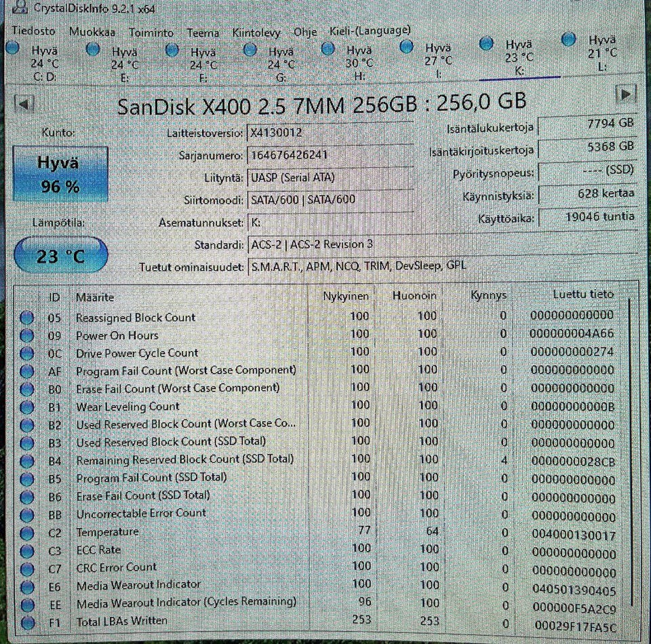Click the Nykyinen column header

click(x=345, y=297)
